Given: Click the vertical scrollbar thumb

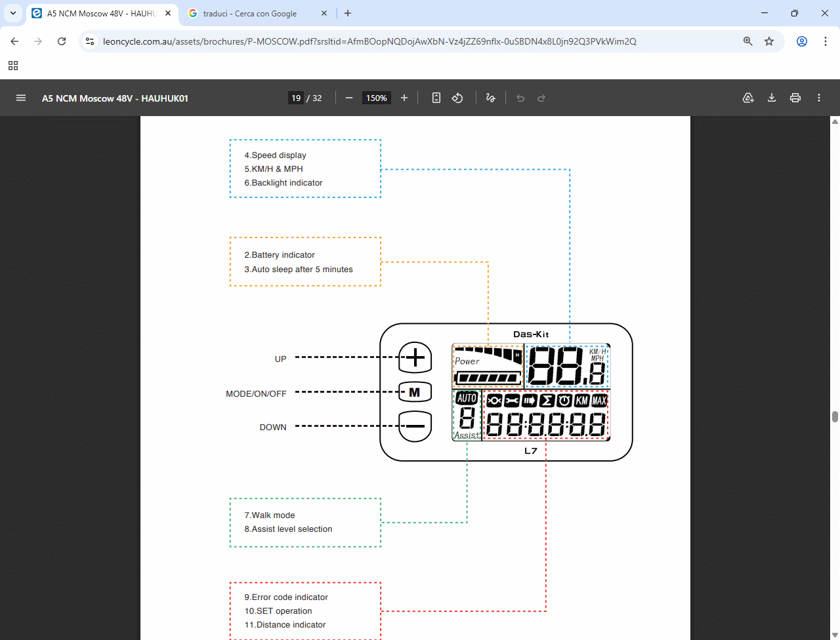Looking at the screenshot, I should click(x=835, y=417).
